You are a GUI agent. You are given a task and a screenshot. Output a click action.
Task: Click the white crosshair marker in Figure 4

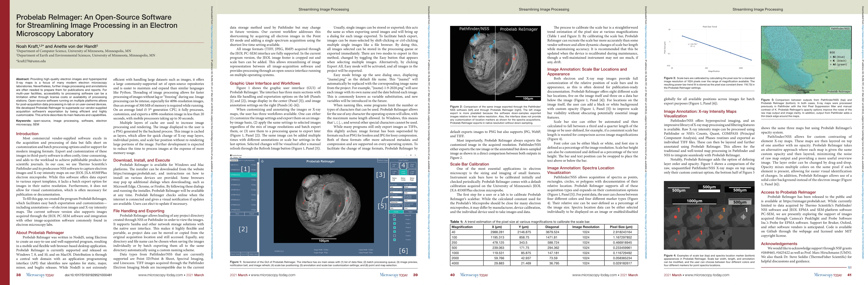pos(744,217)
